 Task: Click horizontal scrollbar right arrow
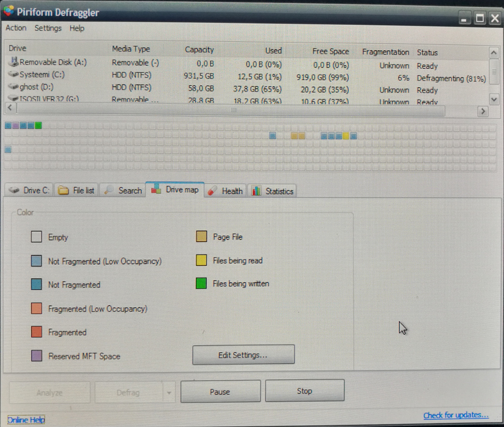tap(483, 111)
